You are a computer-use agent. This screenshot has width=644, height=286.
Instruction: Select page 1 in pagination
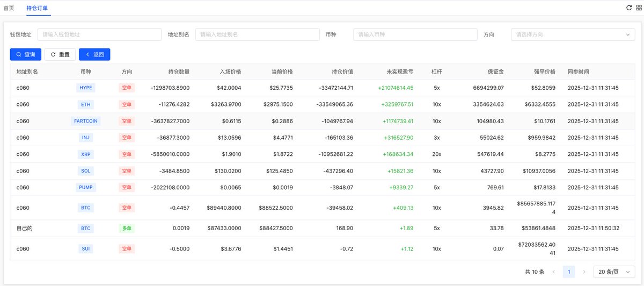coord(569,272)
